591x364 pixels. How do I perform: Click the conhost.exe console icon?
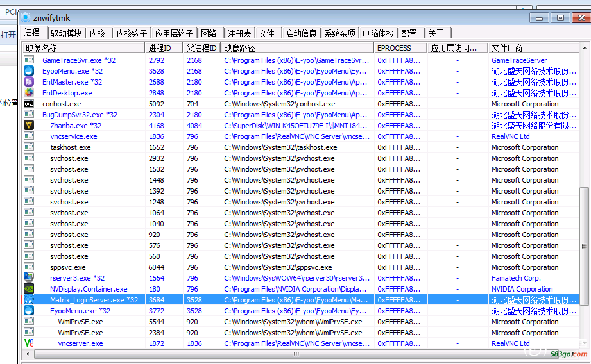29,104
